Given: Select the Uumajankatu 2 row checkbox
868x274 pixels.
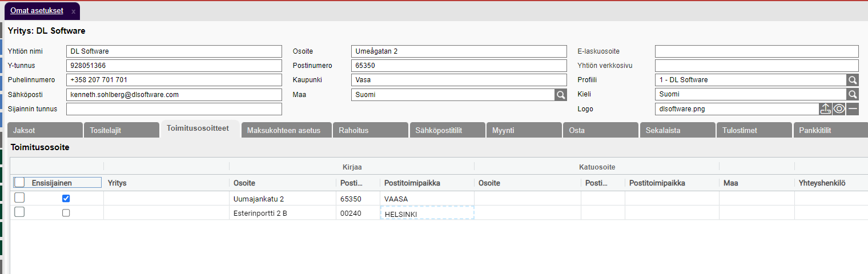Looking at the screenshot, I should tap(19, 198).
